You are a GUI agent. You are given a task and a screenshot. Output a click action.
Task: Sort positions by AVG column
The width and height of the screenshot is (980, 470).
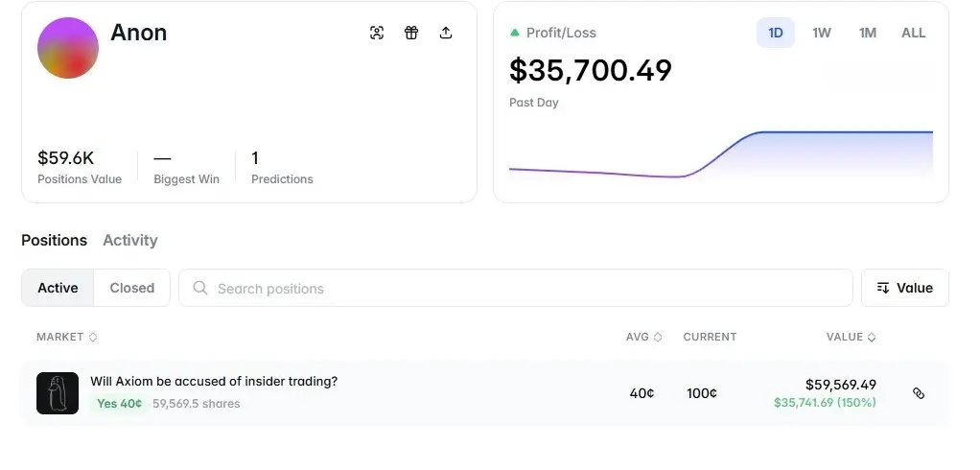click(643, 337)
